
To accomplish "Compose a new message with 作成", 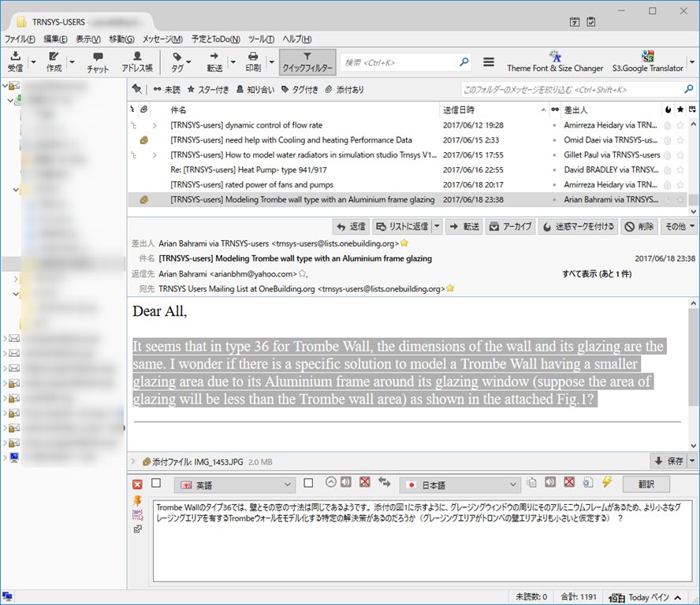I will 54,61.
